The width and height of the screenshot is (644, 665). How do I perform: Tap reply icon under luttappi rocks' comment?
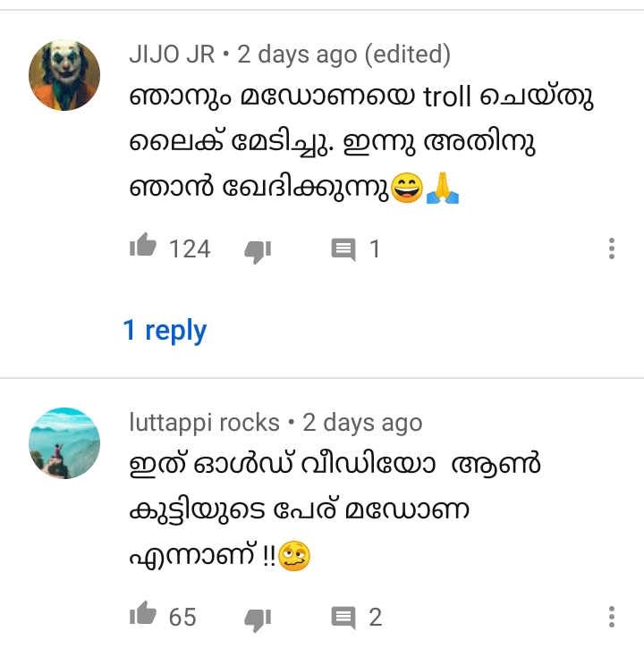point(343,618)
